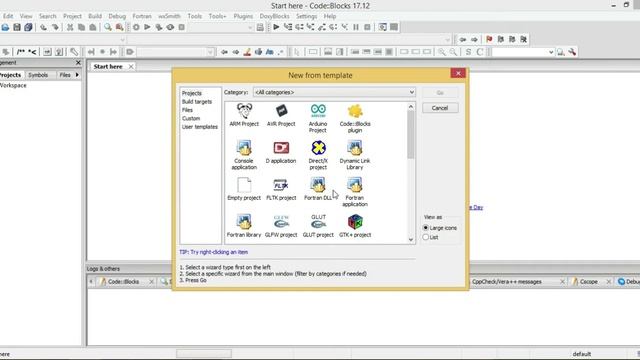
Task: Click the Cut toolbar icon
Action: [70, 27]
